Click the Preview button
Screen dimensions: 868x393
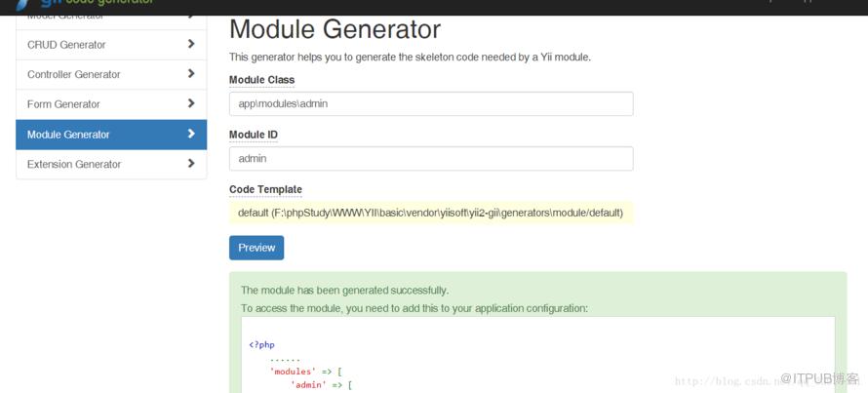(x=256, y=248)
